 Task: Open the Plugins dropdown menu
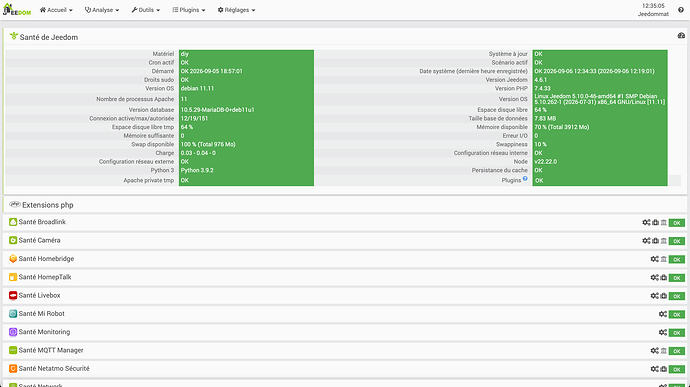[189, 10]
